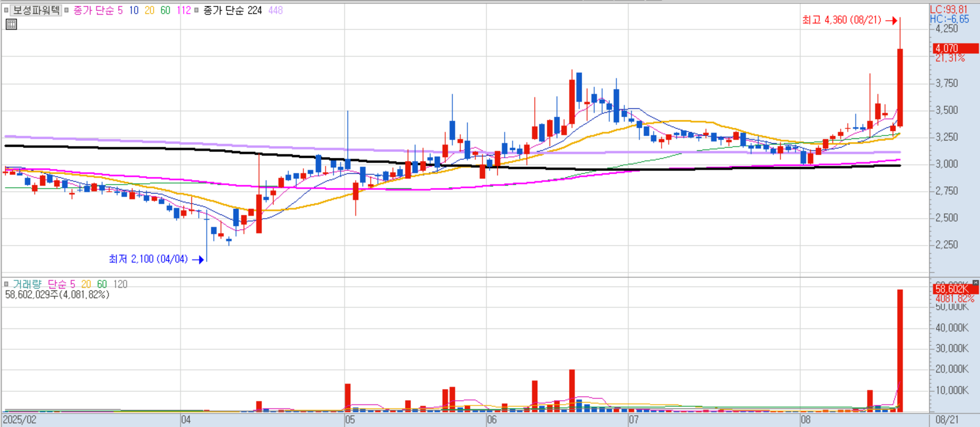The height and width of the screenshot is (427, 980).
Task: Click the HC:-6.65 readout
Action: [949, 19]
